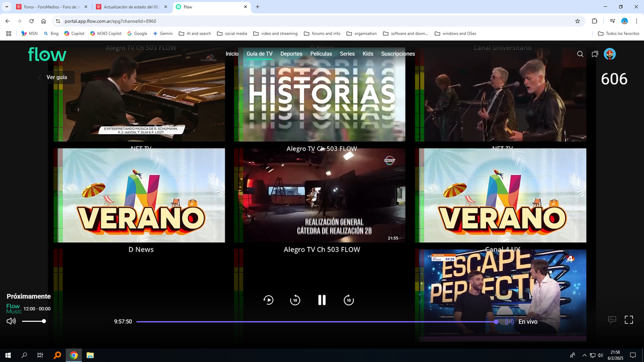The width and height of the screenshot is (644, 362).
Task: Show hidden system tray icons
Action: pyautogui.click(x=584, y=355)
